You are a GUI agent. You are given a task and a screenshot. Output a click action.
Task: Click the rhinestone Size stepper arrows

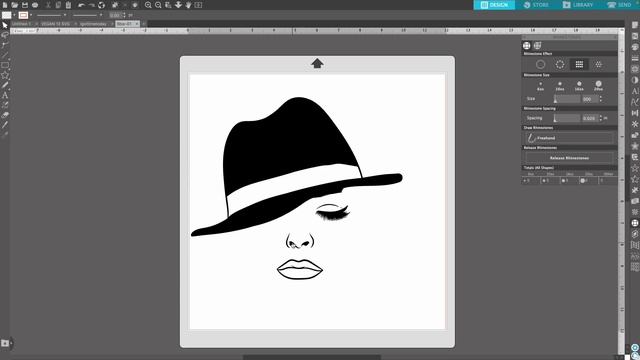point(601,99)
